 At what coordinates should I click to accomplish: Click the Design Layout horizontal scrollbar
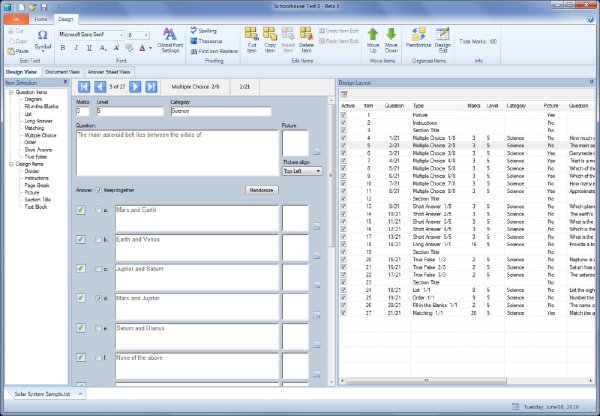(426, 381)
